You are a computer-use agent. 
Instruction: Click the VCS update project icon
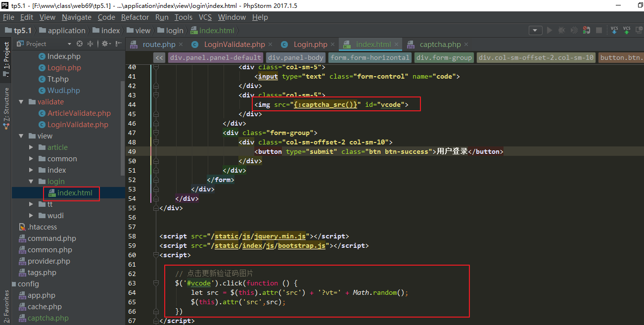tap(614, 30)
